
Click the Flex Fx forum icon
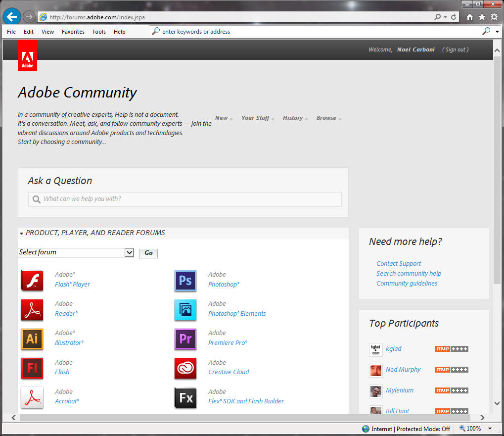coord(185,397)
